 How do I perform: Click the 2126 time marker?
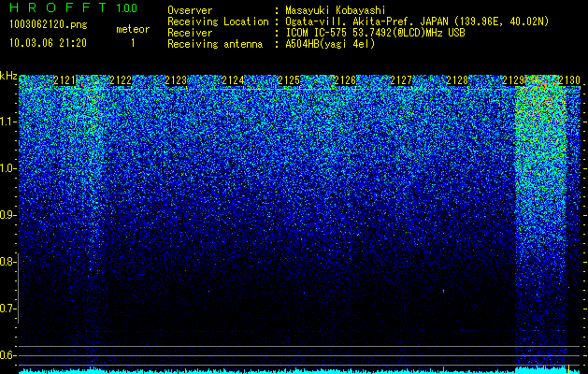coord(345,80)
